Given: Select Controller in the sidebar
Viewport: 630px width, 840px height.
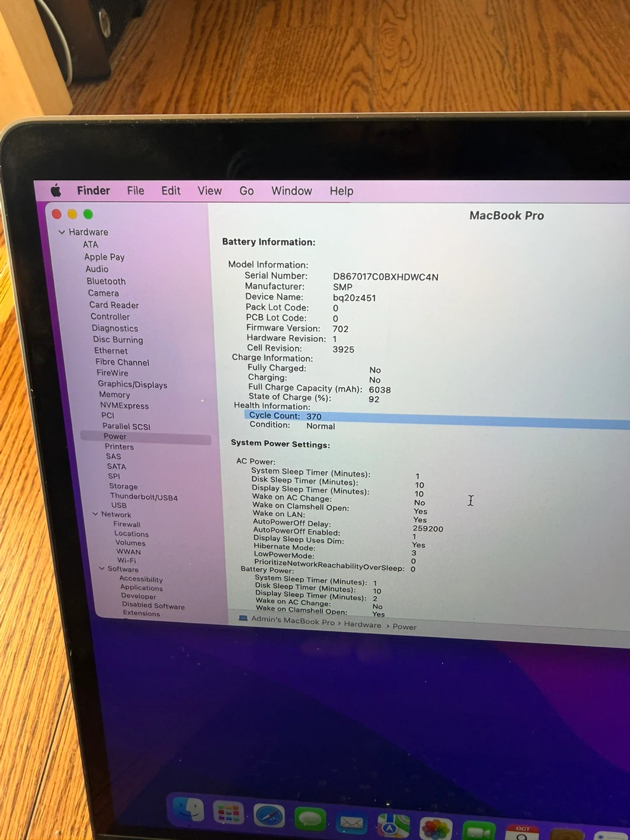Looking at the screenshot, I should [x=110, y=317].
